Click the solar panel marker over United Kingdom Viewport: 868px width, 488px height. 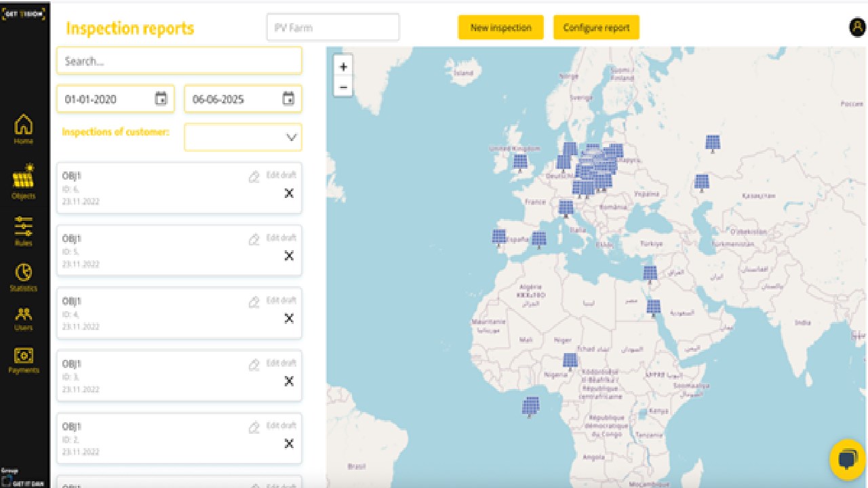[x=520, y=163]
